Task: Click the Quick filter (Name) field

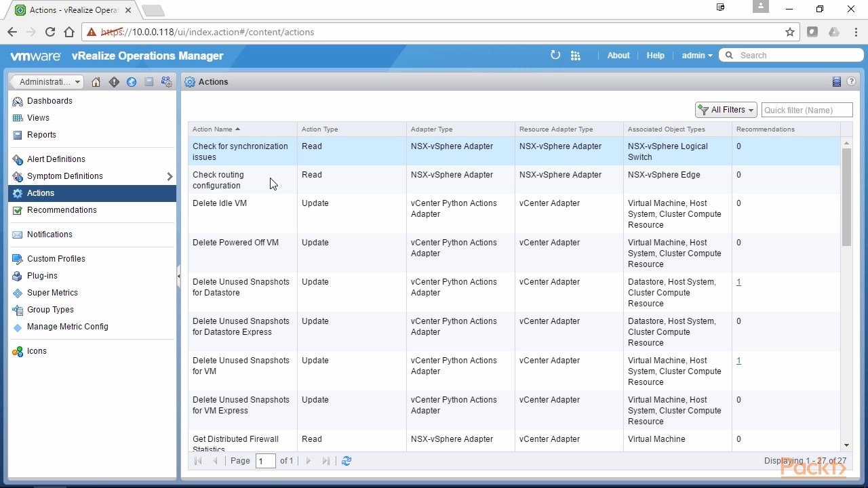Action: [x=807, y=110]
